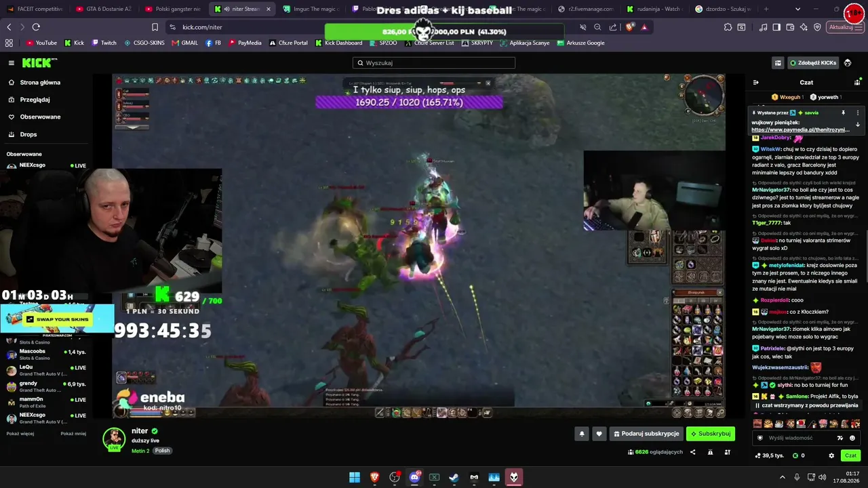This screenshot has height=488, width=868.
Task: Go back in browser history
Action: click(x=9, y=27)
